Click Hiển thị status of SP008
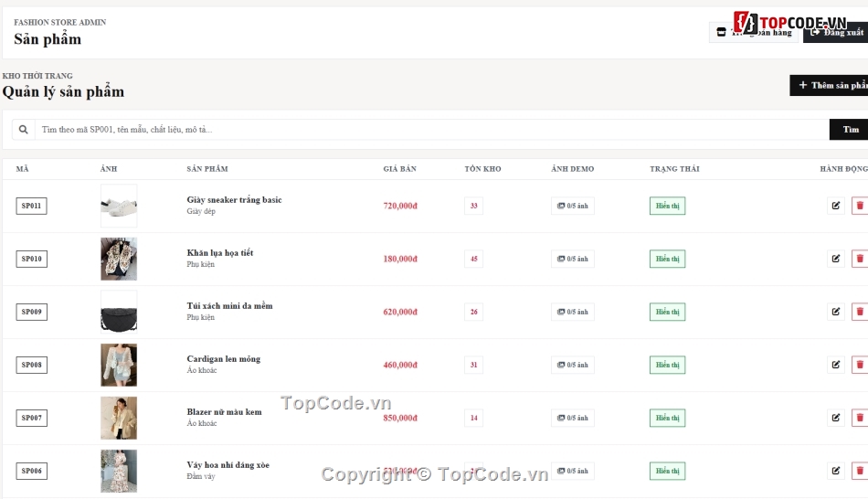 pyautogui.click(x=667, y=365)
